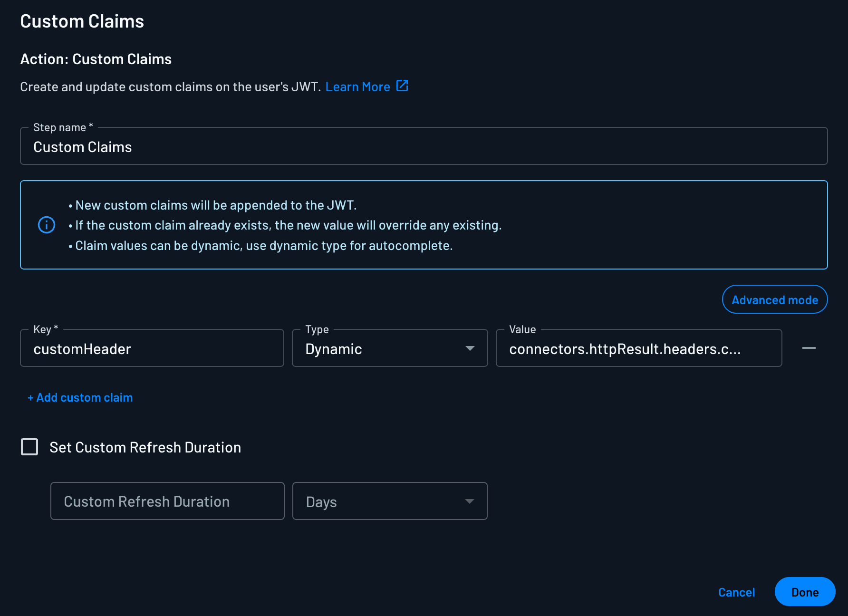Click the Days dropdown chevron arrow
The height and width of the screenshot is (616, 848).
(x=470, y=501)
